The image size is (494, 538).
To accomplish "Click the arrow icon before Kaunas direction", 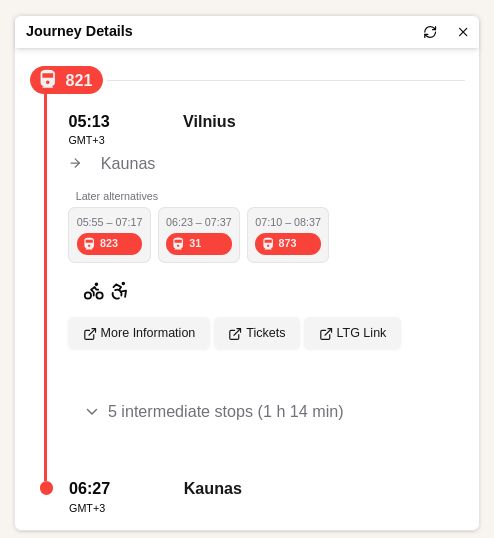I will (x=75, y=163).
